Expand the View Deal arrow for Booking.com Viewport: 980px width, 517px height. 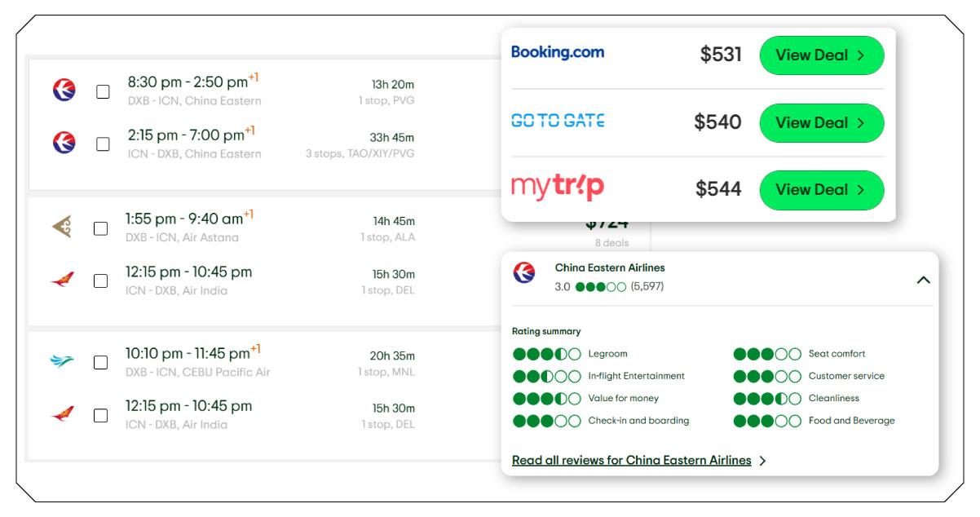tap(862, 55)
